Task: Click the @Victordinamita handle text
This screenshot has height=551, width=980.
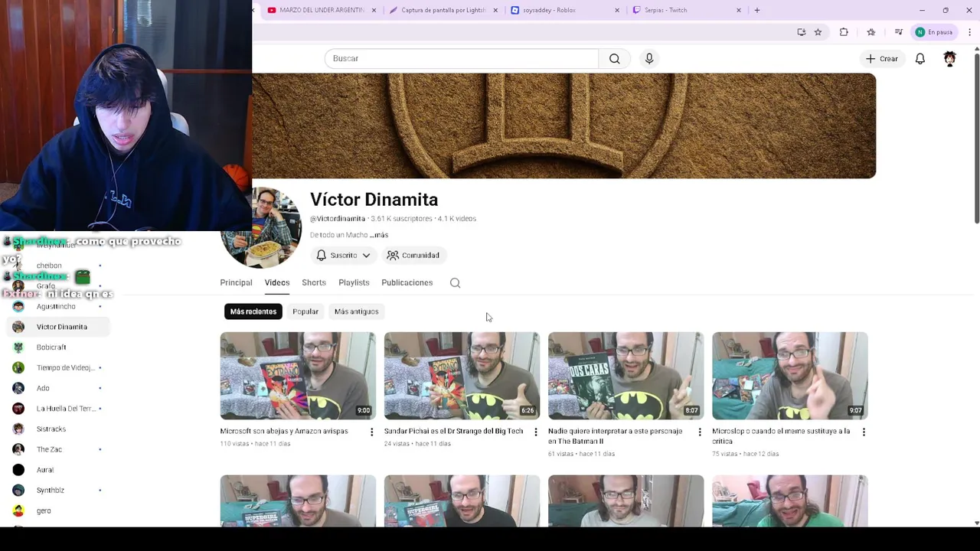Action: [x=338, y=219]
